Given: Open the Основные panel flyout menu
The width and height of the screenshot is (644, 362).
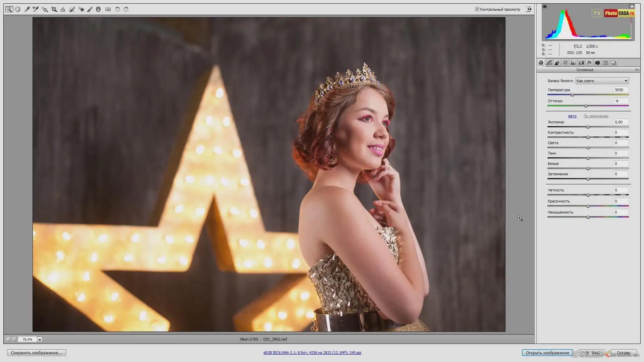Looking at the screenshot, I should click(x=636, y=70).
